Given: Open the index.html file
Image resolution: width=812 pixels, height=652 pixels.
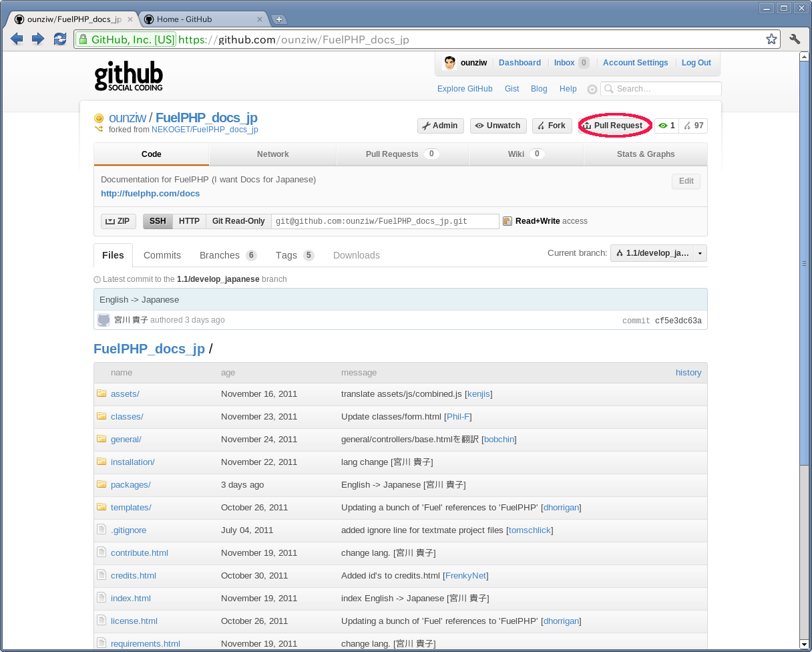Looking at the screenshot, I should pyautogui.click(x=131, y=599).
